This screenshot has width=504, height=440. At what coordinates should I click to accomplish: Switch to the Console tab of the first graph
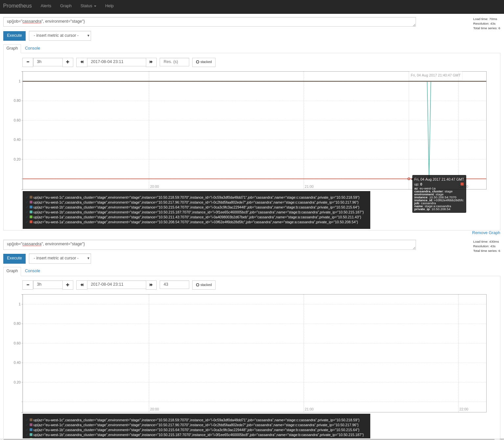tap(32, 48)
